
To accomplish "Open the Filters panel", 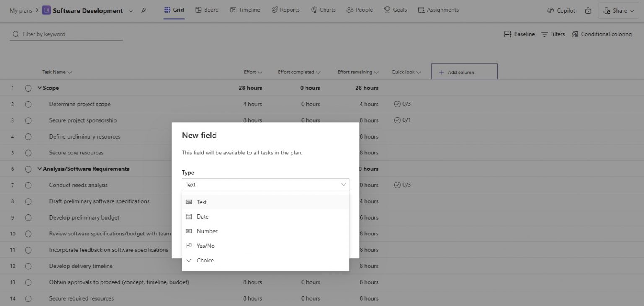I will pos(553,34).
